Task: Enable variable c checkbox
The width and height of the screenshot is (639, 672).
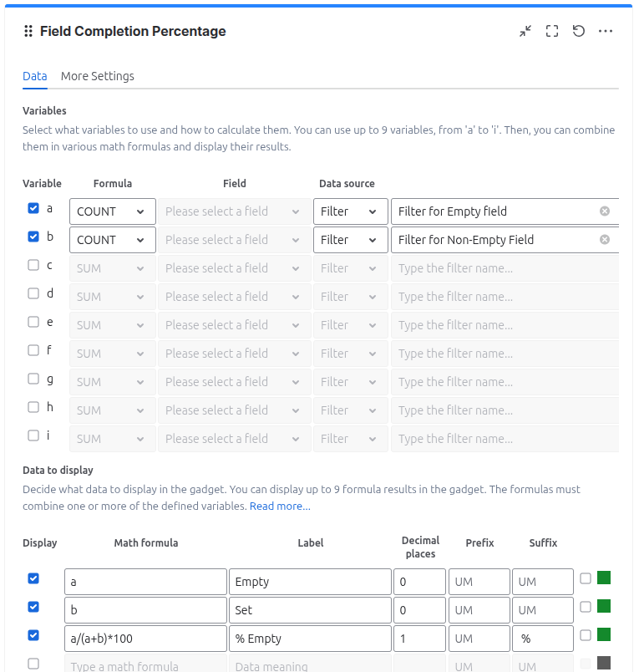Action: (x=33, y=265)
